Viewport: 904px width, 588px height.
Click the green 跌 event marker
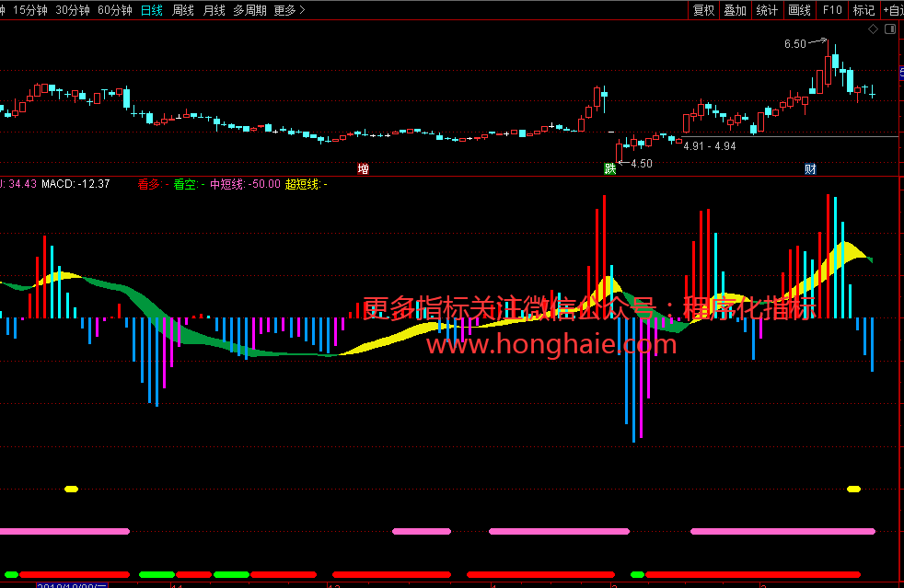click(609, 168)
